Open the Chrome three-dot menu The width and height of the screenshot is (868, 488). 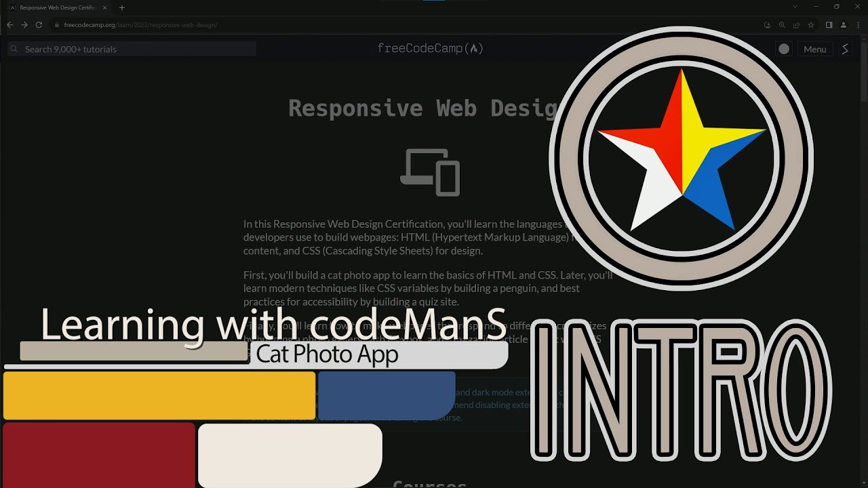(x=858, y=25)
